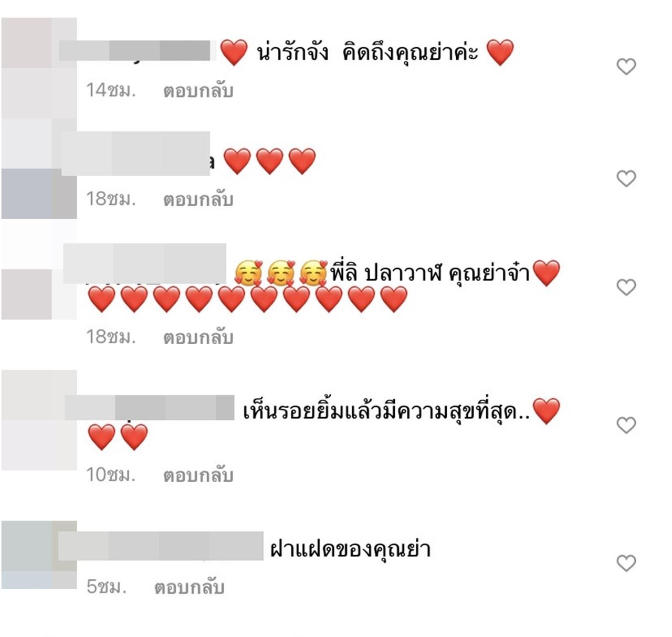
Task: Reply (ตอบกลับ) to the three-hearts comment
Action: [x=198, y=199]
